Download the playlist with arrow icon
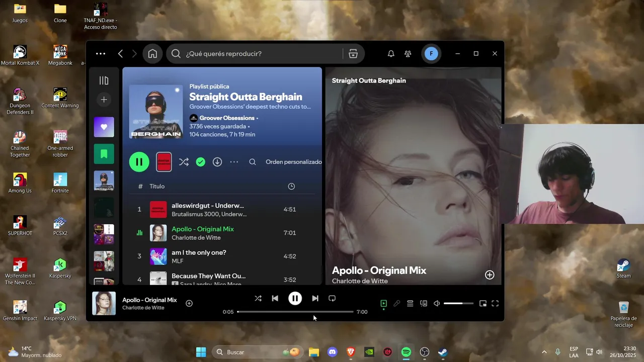The image size is (644, 362). tap(217, 162)
